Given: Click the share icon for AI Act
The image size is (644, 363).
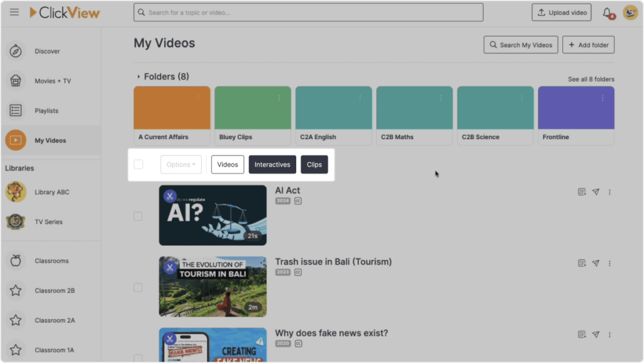Looking at the screenshot, I should [x=596, y=192].
